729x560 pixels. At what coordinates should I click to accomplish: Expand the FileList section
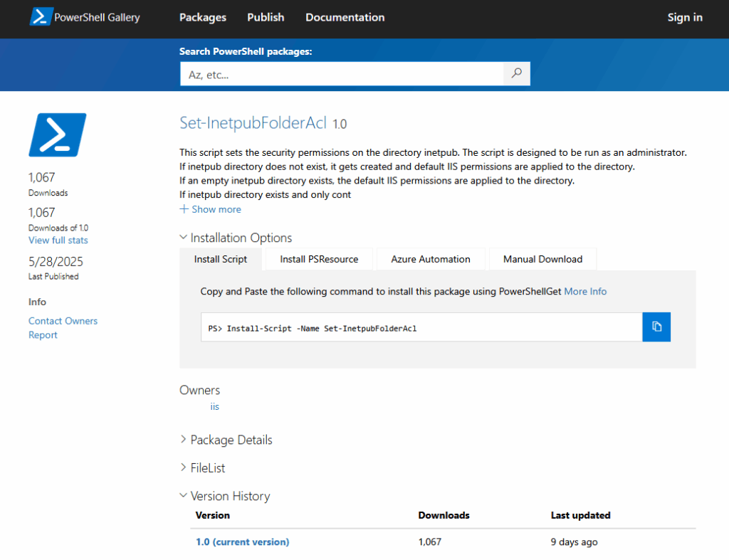pyautogui.click(x=202, y=468)
